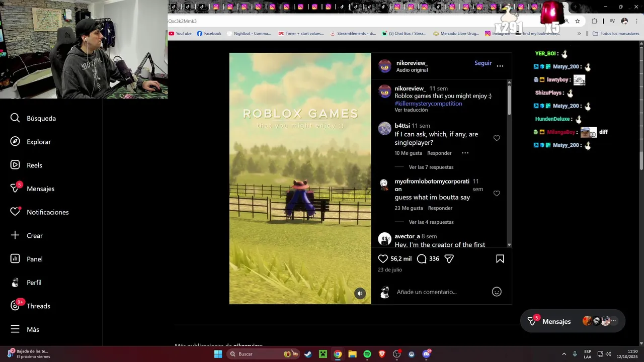Open the StreamElements bookmark
Viewport: 644px width, 362px height.
[x=353, y=34]
